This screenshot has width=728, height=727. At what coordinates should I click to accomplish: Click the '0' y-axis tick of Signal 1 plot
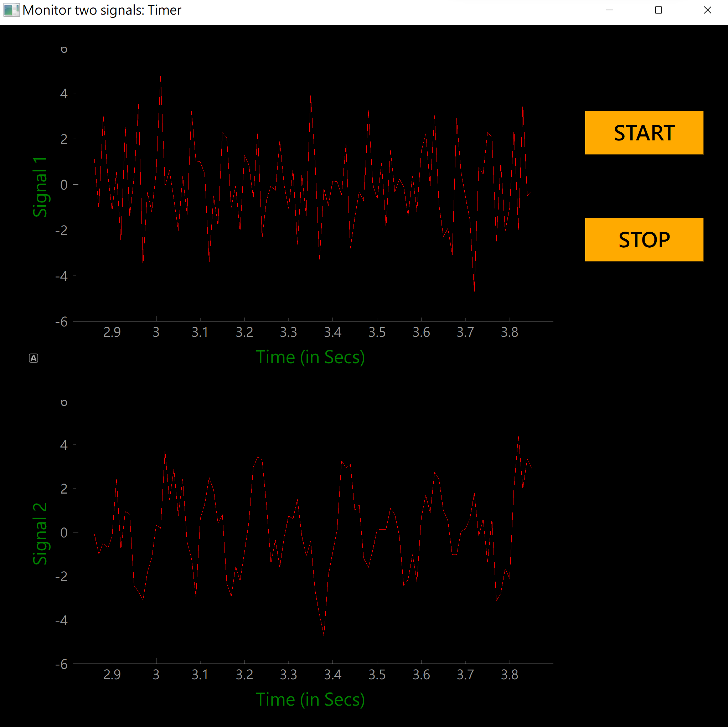(64, 185)
